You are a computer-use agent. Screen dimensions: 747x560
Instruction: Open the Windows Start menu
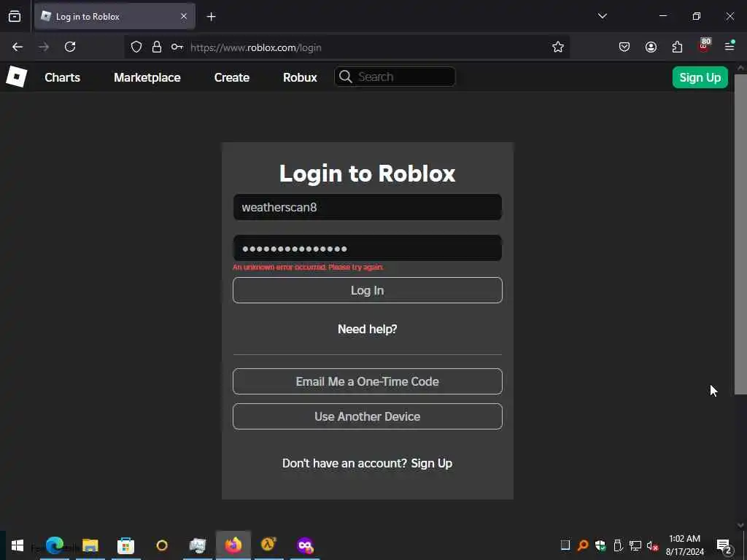(x=18, y=545)
